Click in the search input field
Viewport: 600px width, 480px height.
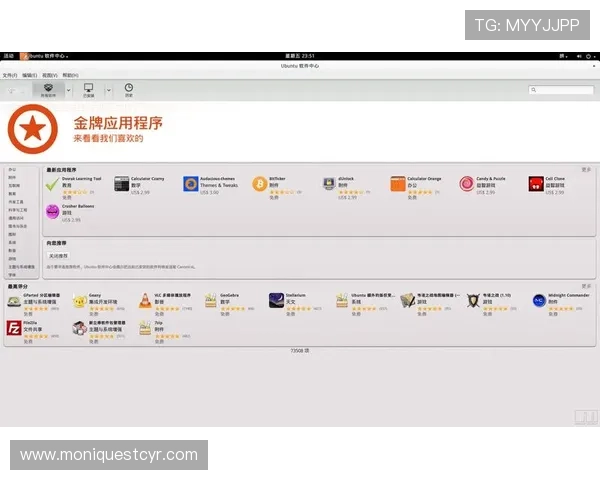click(561, 90)
